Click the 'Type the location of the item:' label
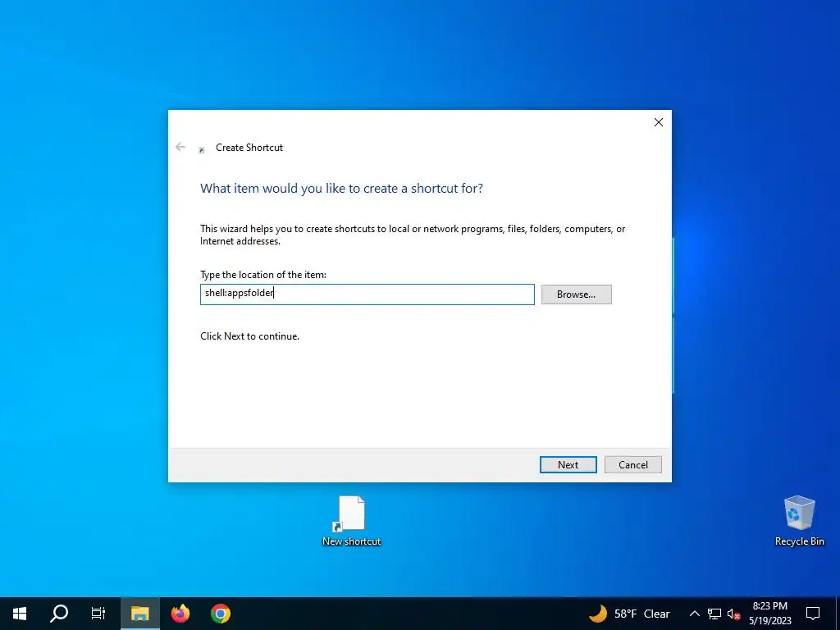840x630 pixels. 263,275
